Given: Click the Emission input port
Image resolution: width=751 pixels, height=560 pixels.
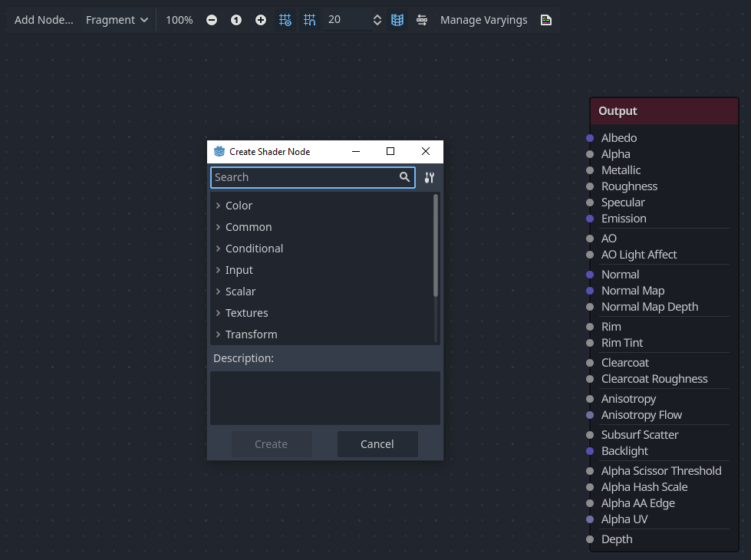Looking at the screenshot, I should click(590, 219).
